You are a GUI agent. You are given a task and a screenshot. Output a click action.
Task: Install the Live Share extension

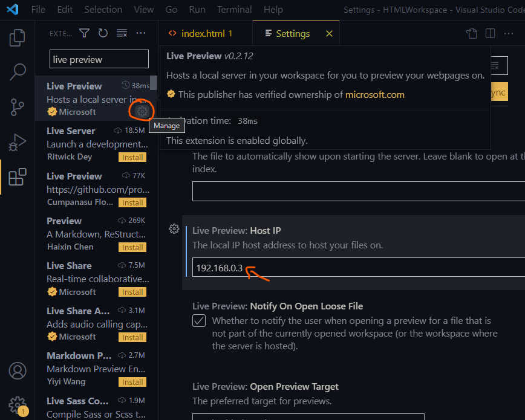click(132, 292)
